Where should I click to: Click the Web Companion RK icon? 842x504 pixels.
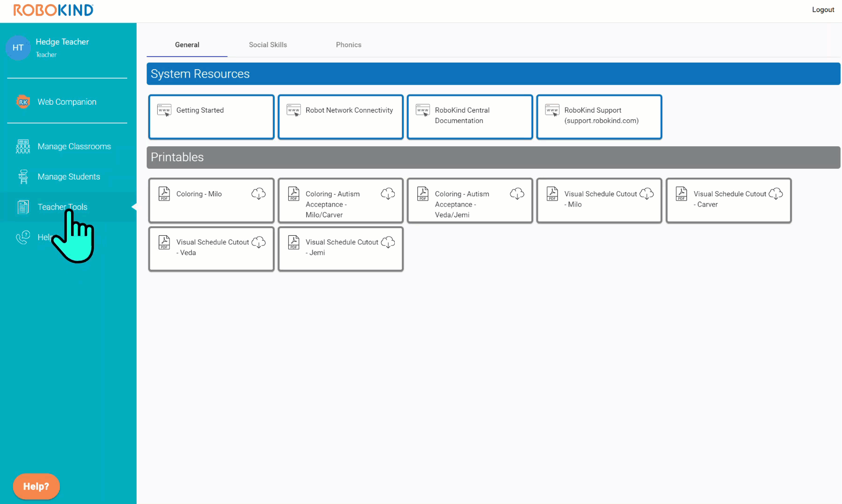pos(23,102)
